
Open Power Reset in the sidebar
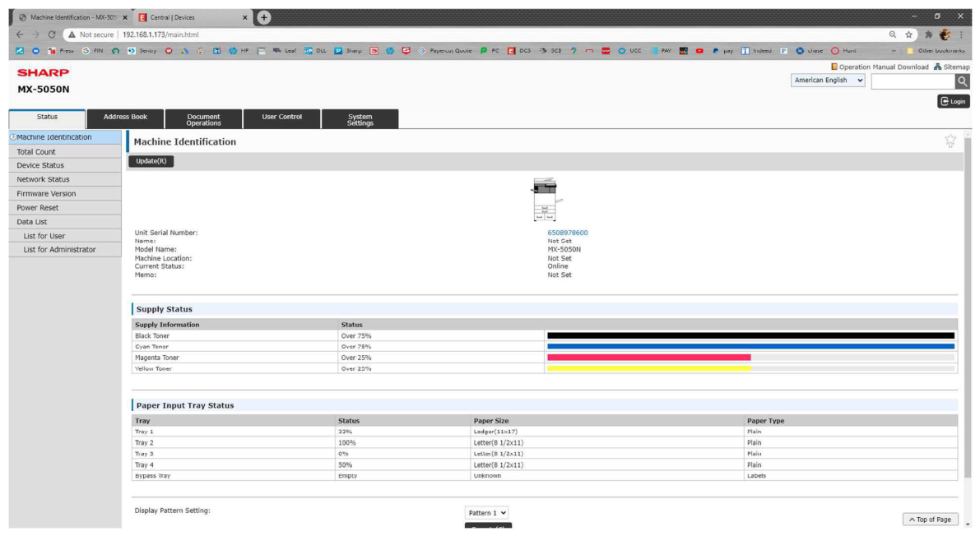65,207
